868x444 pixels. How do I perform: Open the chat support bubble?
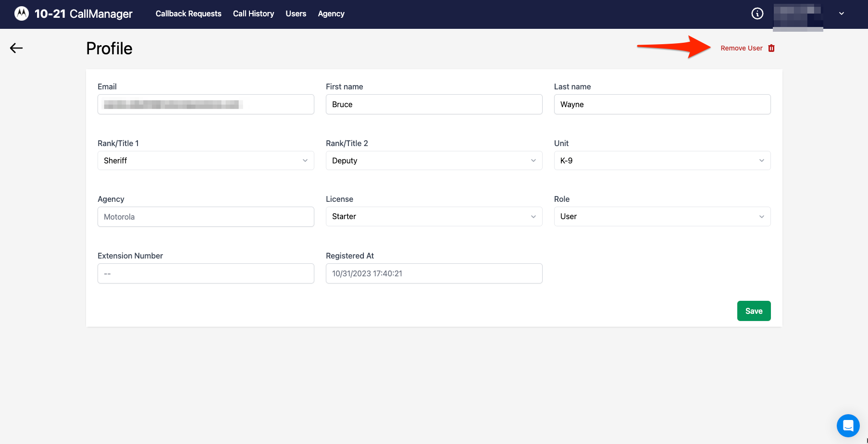848,426
